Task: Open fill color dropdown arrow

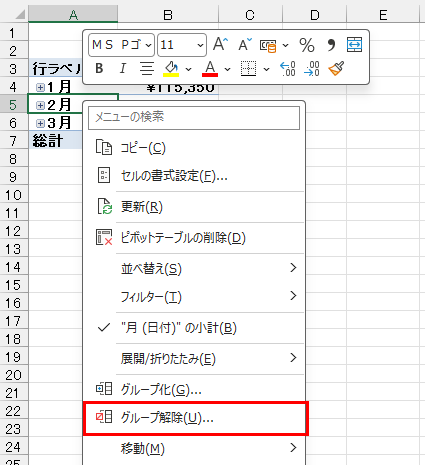Action: pyautogui.click(x=189, y=69)
